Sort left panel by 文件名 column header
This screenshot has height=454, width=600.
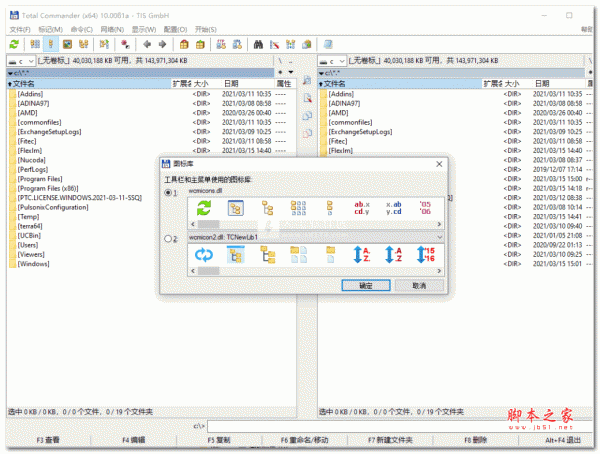click(89, 84)
